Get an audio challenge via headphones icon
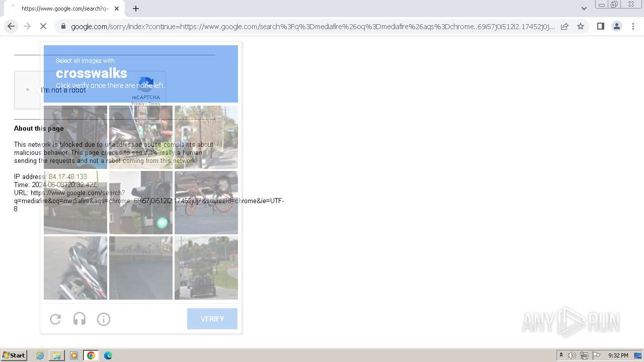 (79, 319)
